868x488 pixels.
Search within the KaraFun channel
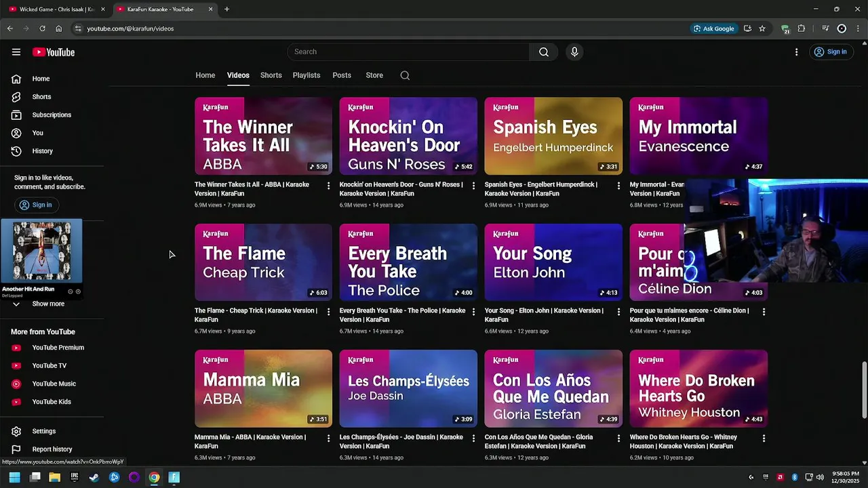tap(405, 75)
